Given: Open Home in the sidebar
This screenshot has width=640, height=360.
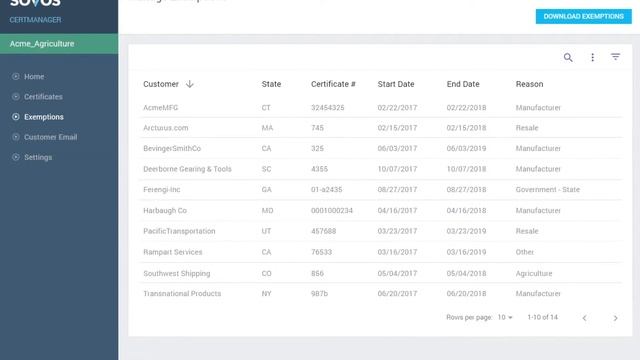Looking at the screenshot, I should tap(34, 76).
